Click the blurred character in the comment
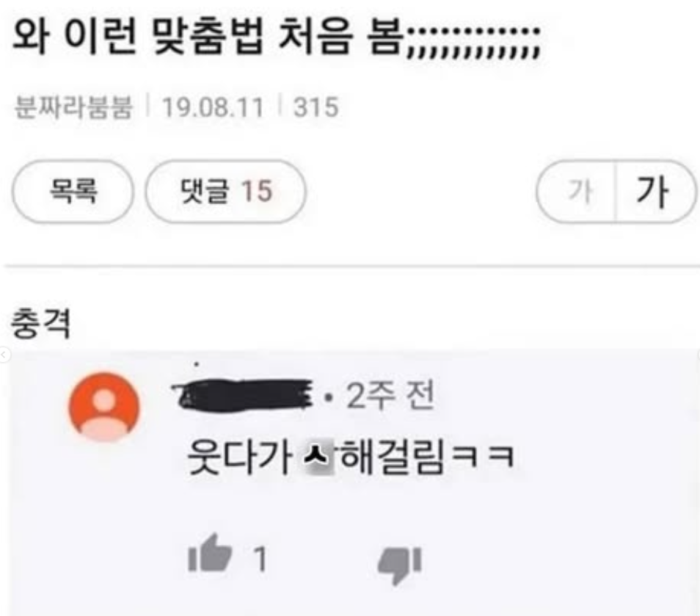 [318, 457]
